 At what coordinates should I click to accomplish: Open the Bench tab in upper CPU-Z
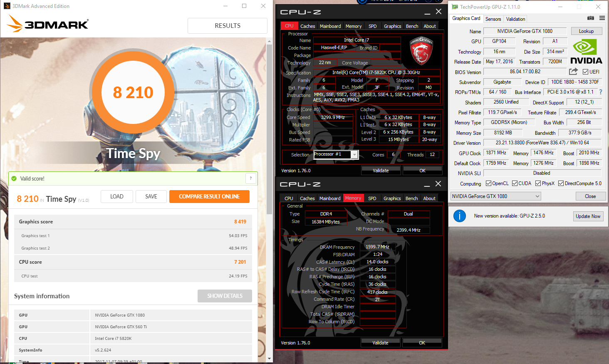[x=412, y=26]
